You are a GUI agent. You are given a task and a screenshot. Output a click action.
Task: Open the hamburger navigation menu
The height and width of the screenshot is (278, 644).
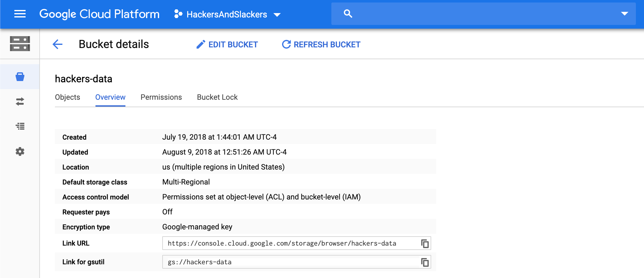20,14
